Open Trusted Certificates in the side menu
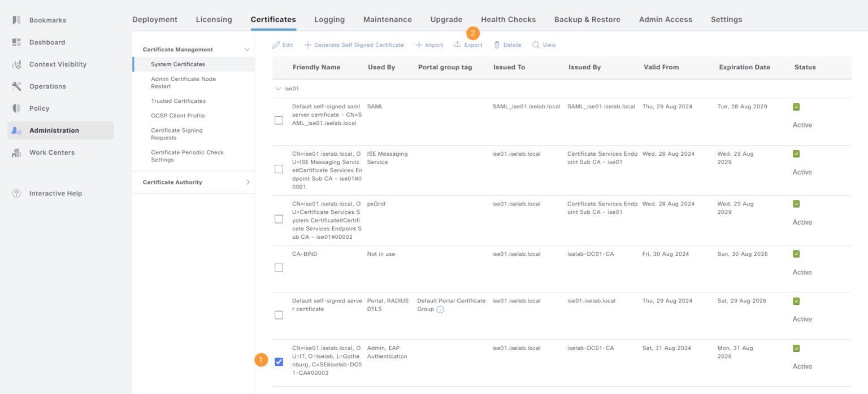868x394 pixels. [178, 101]
